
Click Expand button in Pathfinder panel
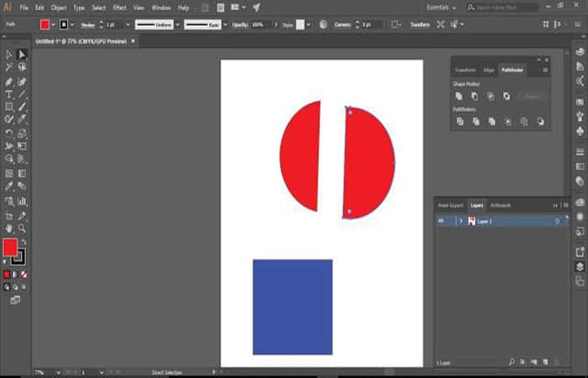[x=532, y=97]
